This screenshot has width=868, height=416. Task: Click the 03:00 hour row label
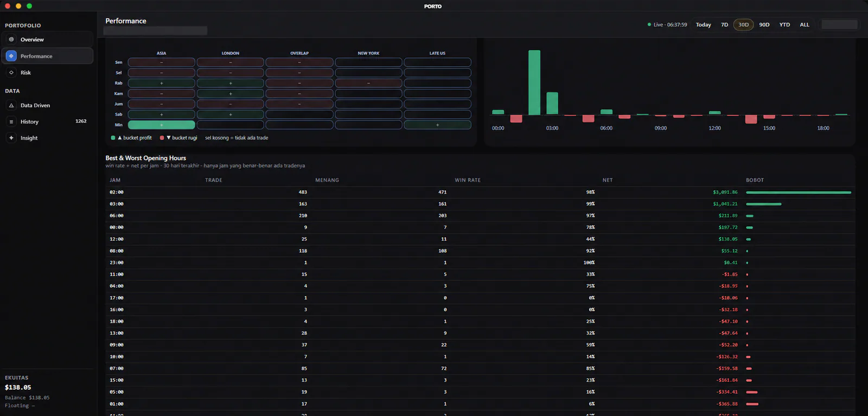pyautogui.click(x=117, y=204)
